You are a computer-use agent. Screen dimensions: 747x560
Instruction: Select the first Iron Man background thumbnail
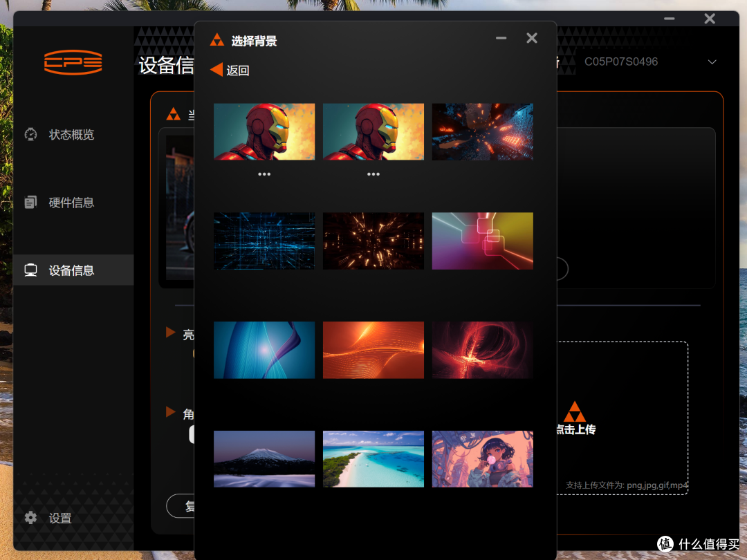(264, 132)
